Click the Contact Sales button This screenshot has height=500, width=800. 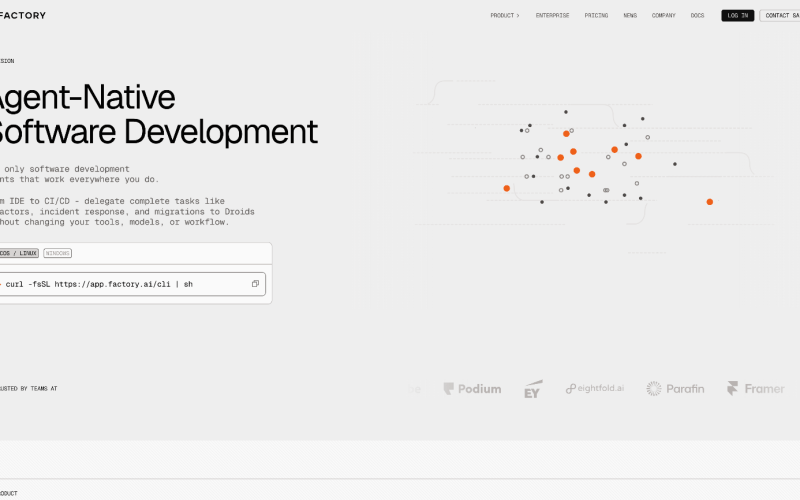(x=780, y=15)
